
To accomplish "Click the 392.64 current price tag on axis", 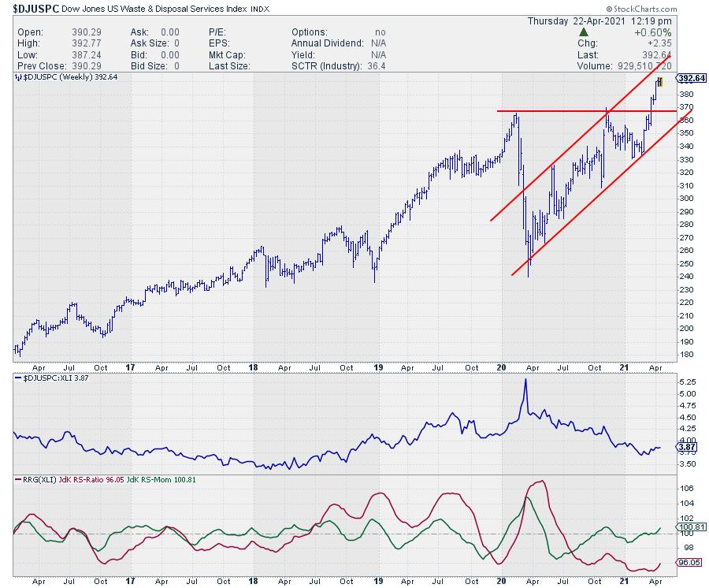I will (x=690, y=78).
